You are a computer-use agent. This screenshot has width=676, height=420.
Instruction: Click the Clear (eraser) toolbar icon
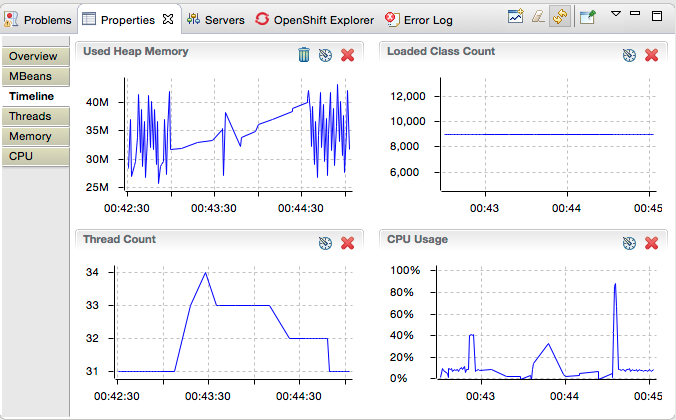tap(538, 17)
